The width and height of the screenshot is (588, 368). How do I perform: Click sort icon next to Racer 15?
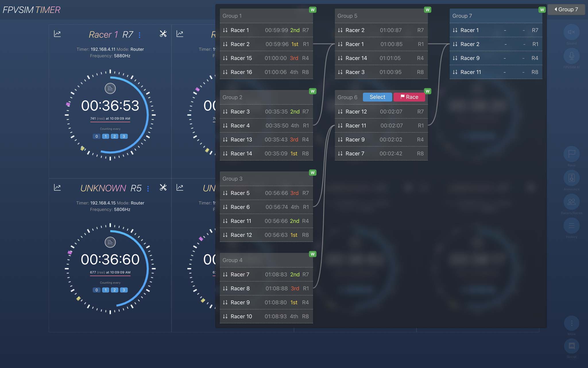pos(225,58)
